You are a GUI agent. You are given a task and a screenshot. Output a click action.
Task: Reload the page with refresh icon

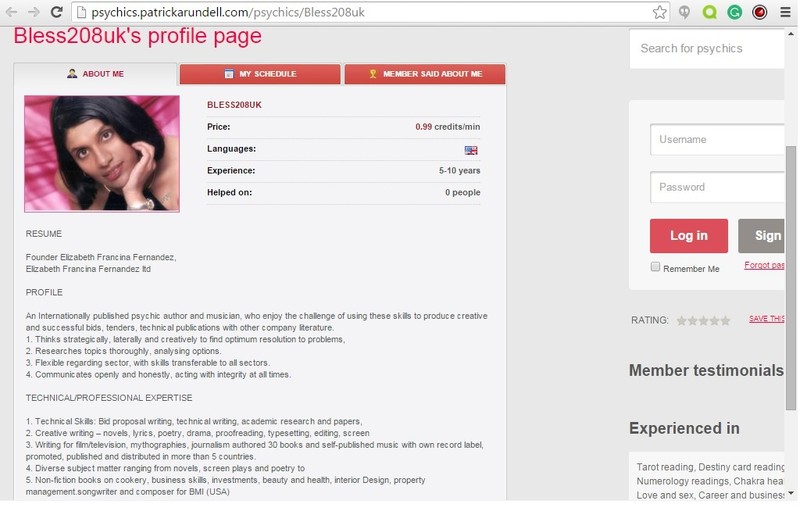(56, 12)
